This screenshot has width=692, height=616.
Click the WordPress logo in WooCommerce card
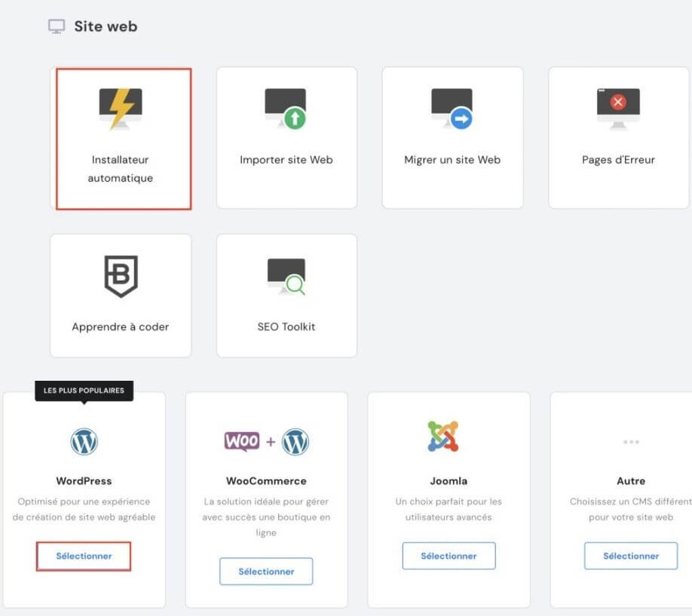295,441
